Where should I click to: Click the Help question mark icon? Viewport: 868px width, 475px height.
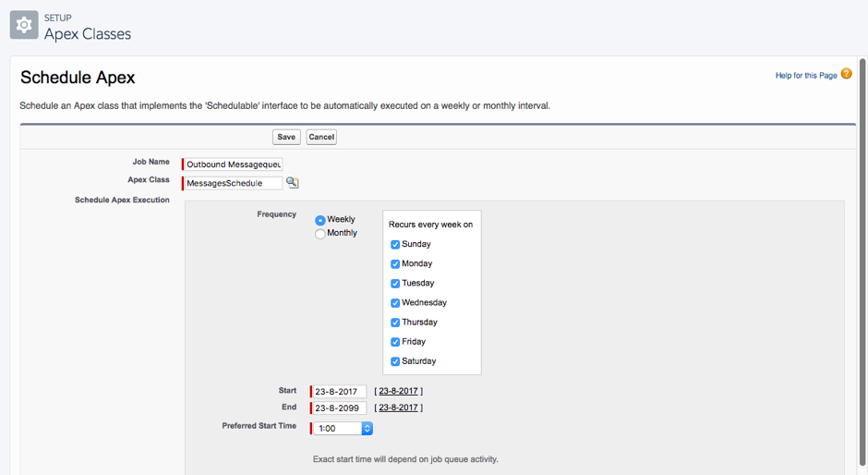(x=847, y=74)
